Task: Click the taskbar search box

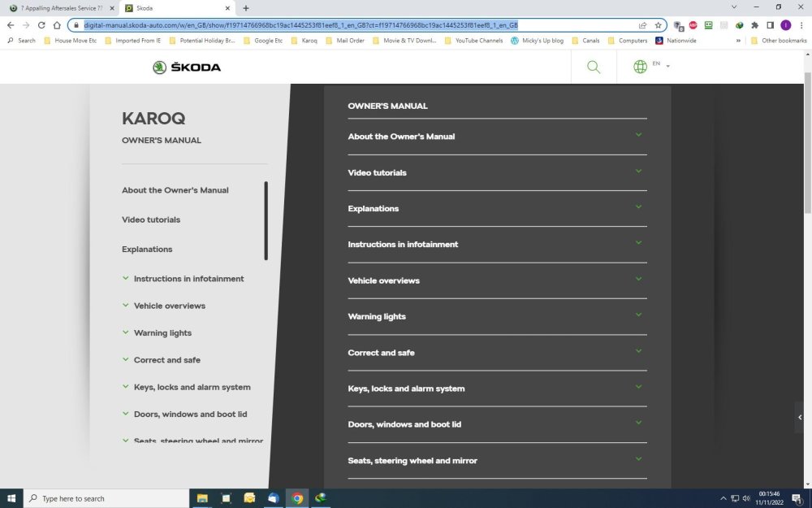Action: tap(106, 499)
